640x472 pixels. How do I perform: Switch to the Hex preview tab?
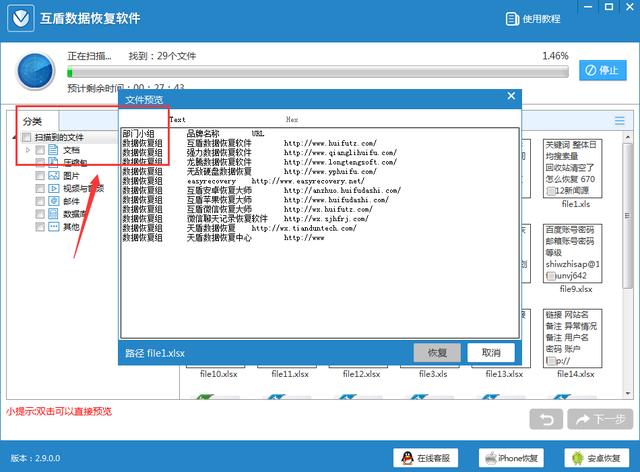(292, 120)
